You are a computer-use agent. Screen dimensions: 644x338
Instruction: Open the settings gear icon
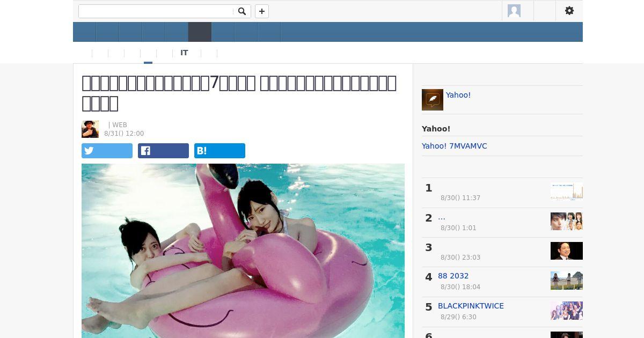point(569,11)
